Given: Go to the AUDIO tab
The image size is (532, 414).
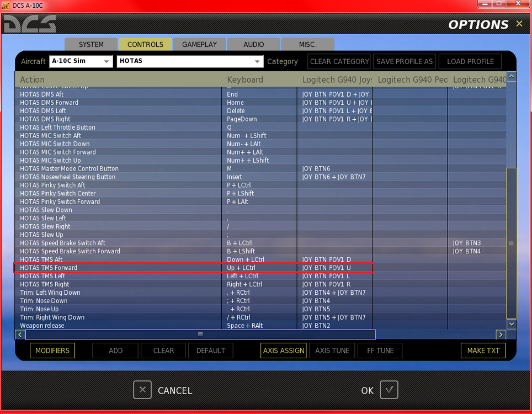Looking at the screenshot, I should (253, 45).
